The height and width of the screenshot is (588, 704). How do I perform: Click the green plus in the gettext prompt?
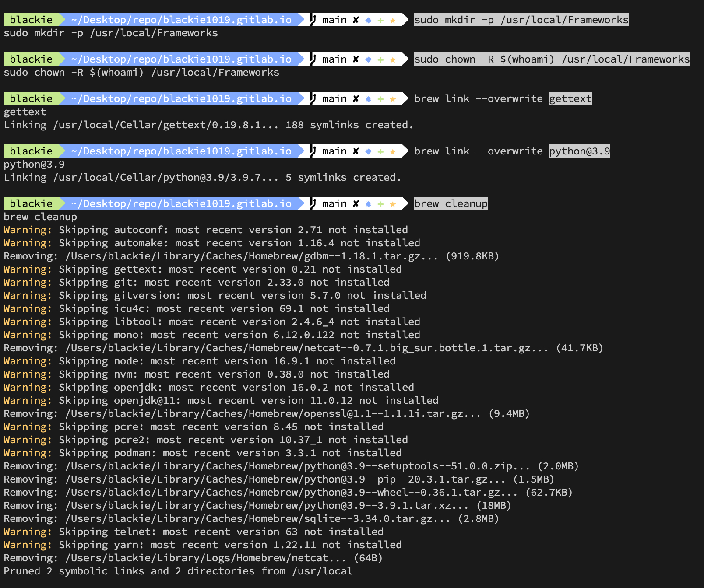(380, 99)
